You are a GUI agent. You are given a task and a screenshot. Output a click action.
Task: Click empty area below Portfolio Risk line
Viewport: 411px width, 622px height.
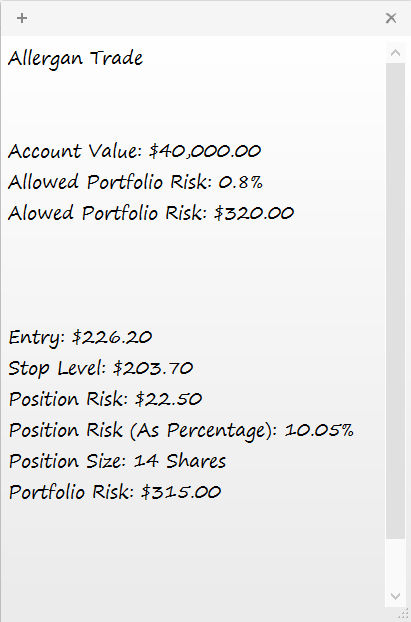pyautogui.click(x=194, y=555)
